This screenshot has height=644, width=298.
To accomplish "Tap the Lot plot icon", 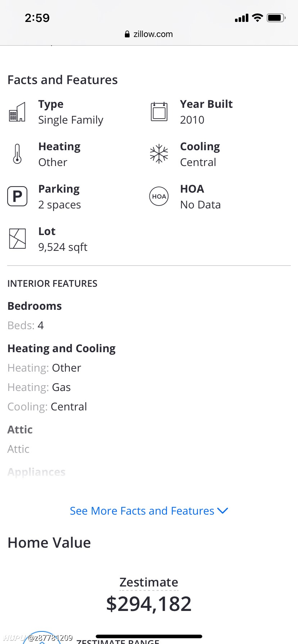I will click(x=17, y=239).
